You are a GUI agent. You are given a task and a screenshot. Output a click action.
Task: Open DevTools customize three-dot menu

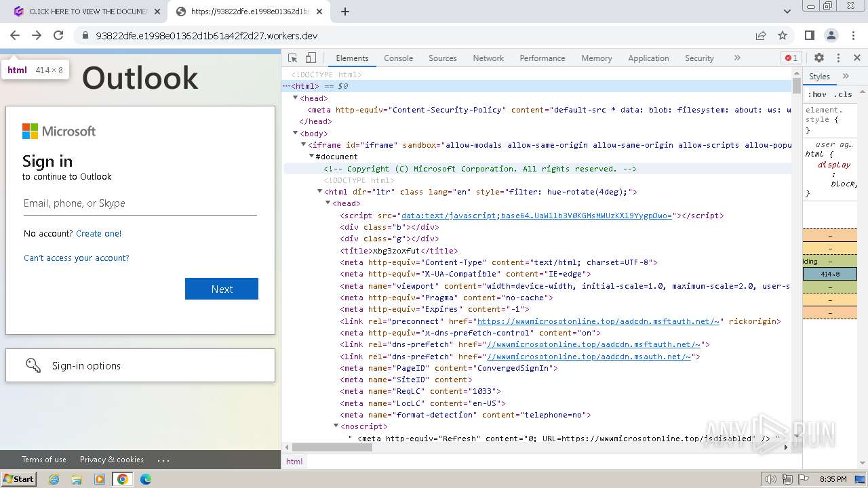pos(838,58)
